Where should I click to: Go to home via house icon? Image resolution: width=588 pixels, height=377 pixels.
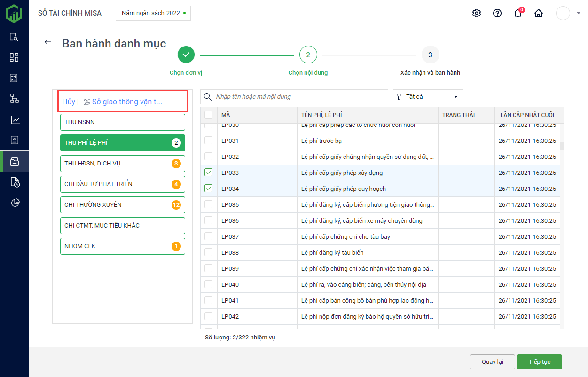(x=539, y=13)
